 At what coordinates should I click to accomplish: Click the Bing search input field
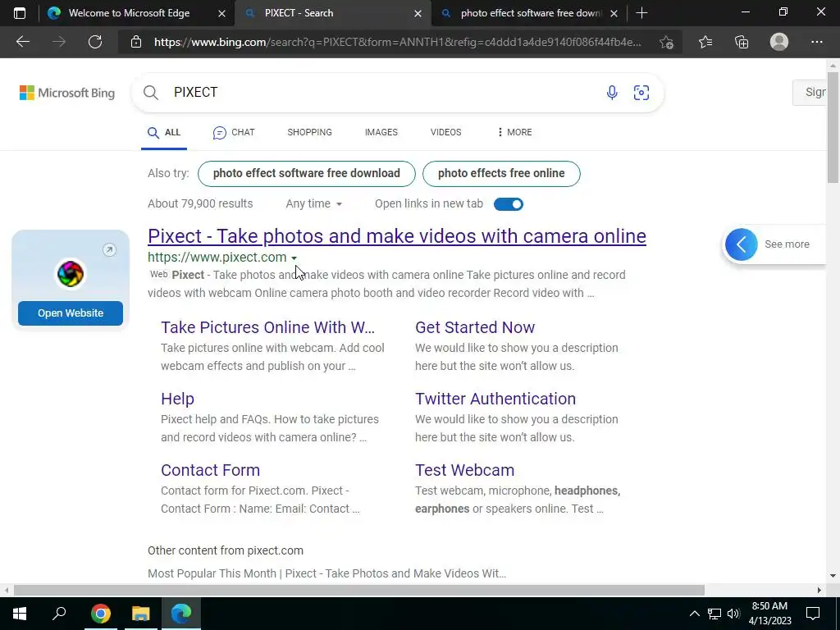[386, 93]
